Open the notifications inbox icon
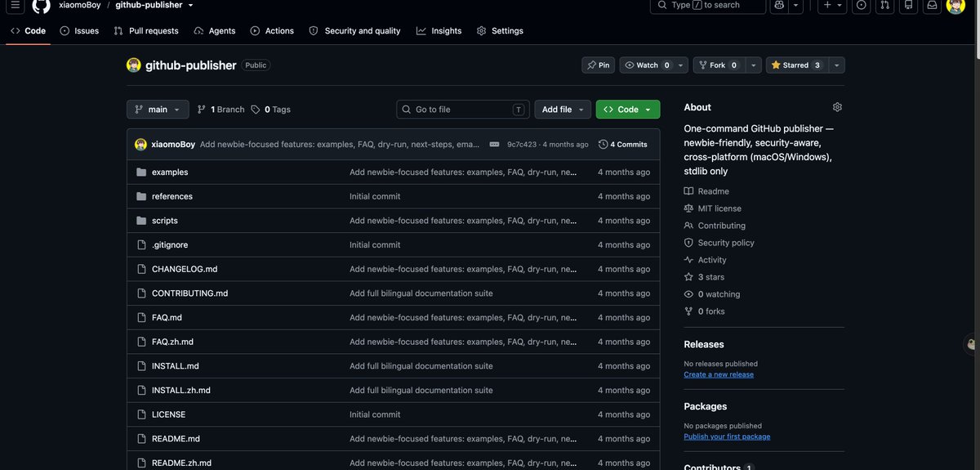Image resolution: width=980 pixels, height=470 pixels. (932, 5)
